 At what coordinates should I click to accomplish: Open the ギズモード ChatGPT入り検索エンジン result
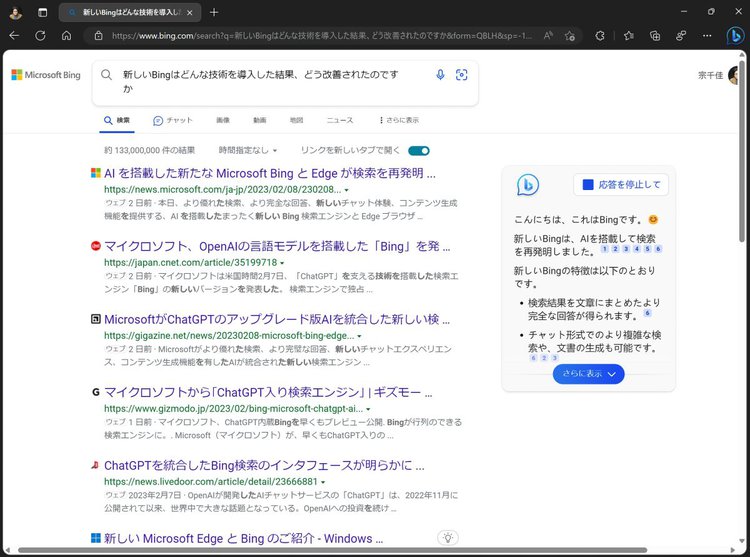[262, 392]
